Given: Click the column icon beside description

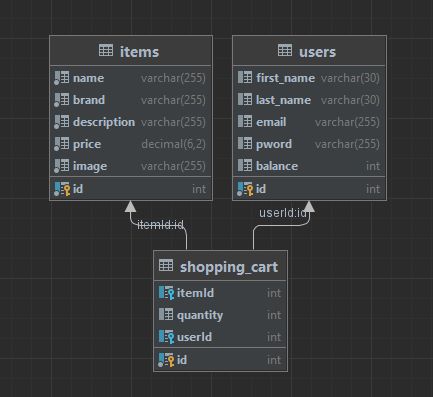Looking at the screenshot, I should coord(62,122).
